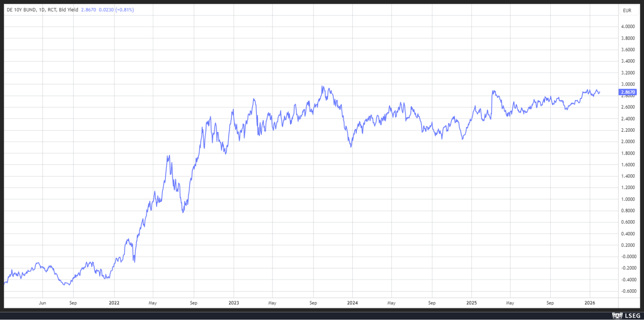Select 2024 on the time axis

pyautogui.click(x=352, y=303)
